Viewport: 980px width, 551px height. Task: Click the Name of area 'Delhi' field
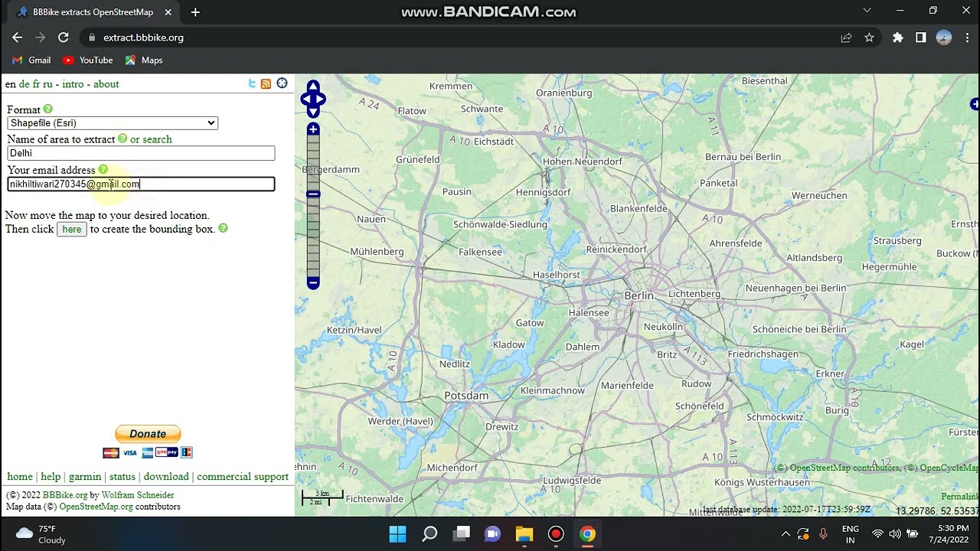coord(141,153)
